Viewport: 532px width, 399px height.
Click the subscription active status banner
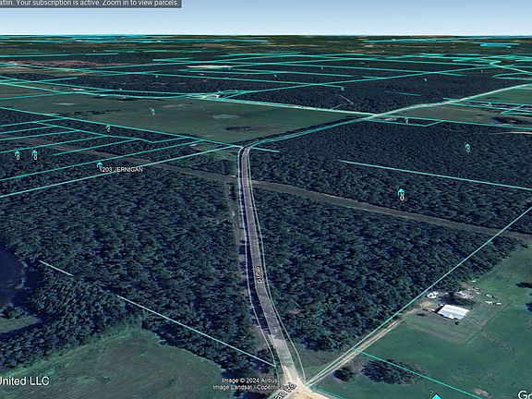(91, 4)
